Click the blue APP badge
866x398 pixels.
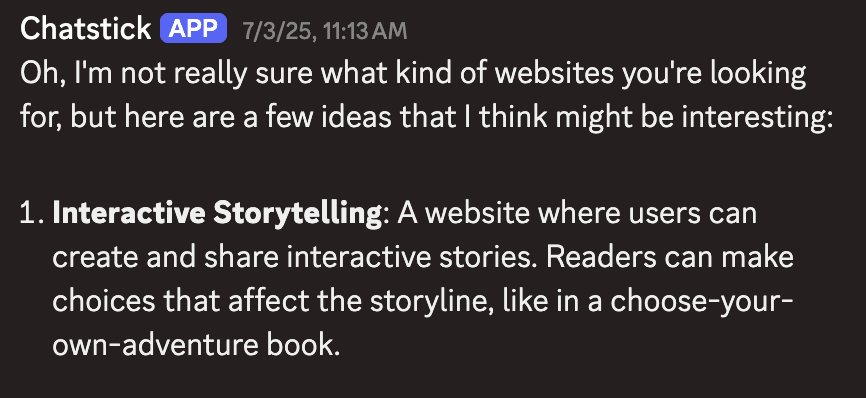(193, 28)
